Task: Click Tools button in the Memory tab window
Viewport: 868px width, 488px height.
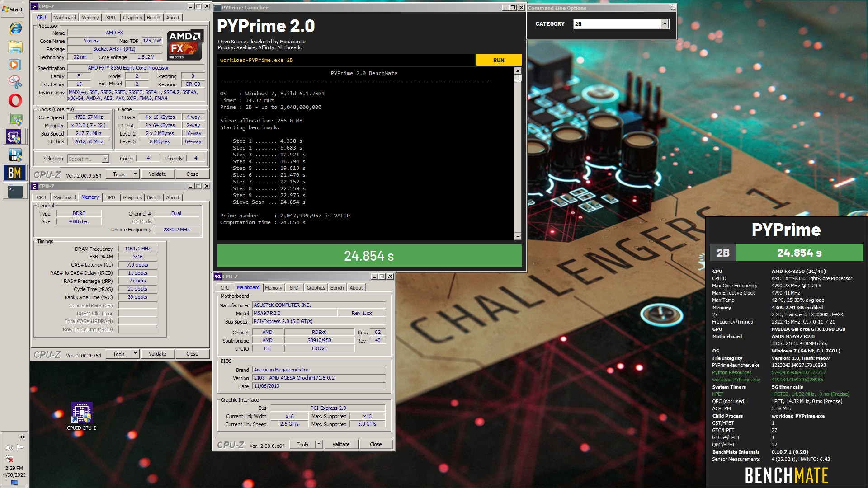Action: [x=119, y=354]
